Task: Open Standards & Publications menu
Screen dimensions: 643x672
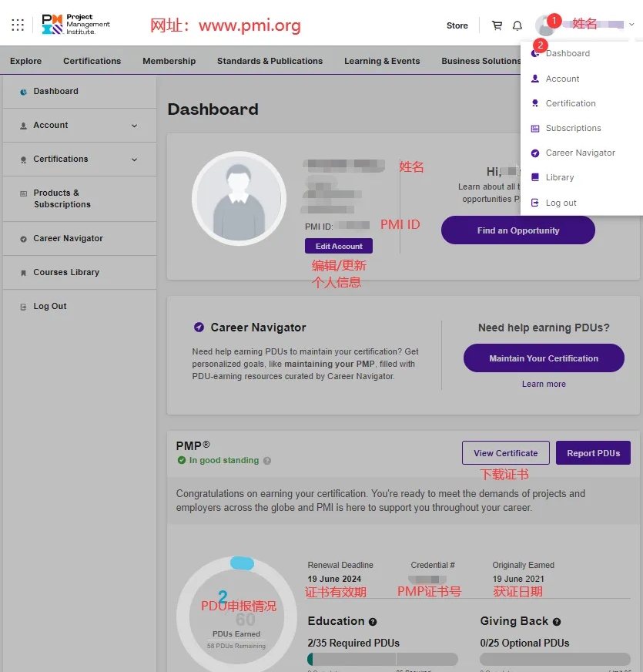Action: pos(270,61)
